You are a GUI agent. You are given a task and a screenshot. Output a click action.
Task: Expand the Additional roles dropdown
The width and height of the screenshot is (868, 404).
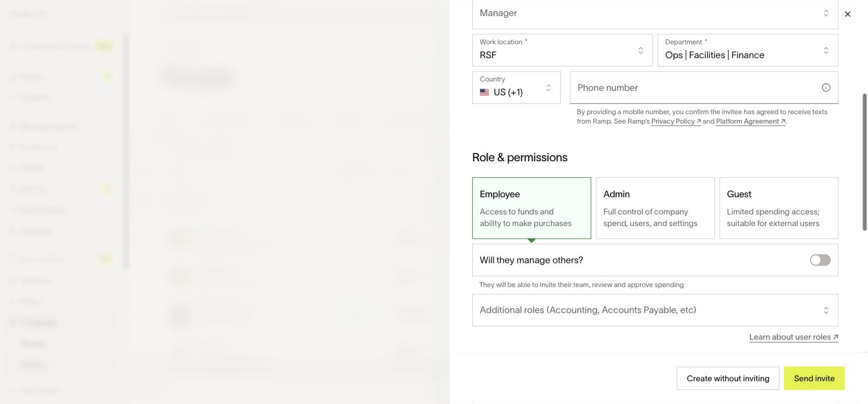[655, 310]
